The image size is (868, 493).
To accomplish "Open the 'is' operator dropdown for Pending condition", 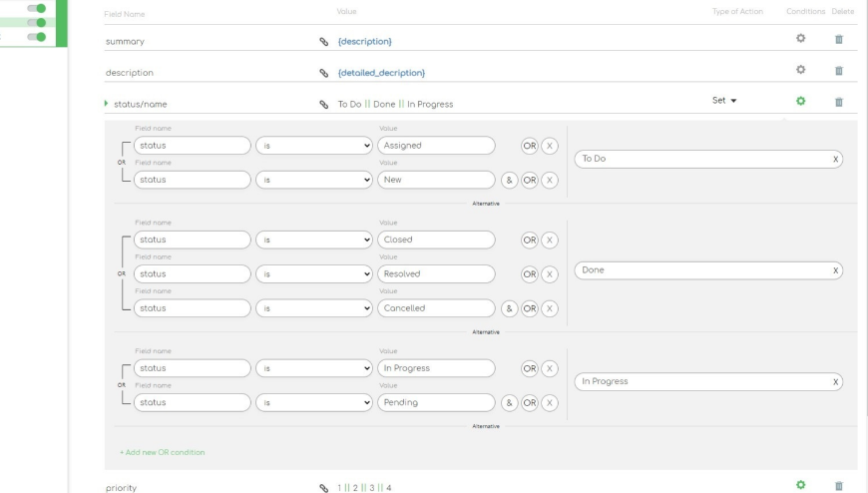I will (x=314, y=402).
